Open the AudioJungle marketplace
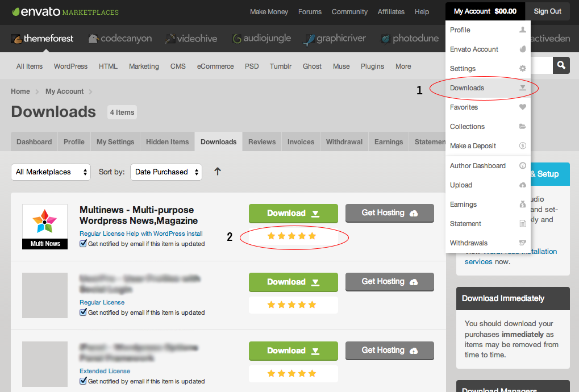Viewport: 579px width, 392px height. (x=261, y=39)
